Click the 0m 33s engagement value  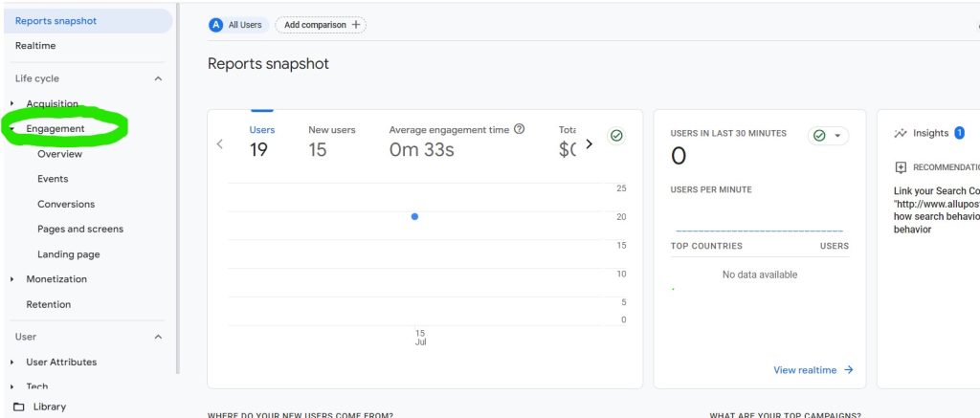pyautogui.click(x=421, y=150)
